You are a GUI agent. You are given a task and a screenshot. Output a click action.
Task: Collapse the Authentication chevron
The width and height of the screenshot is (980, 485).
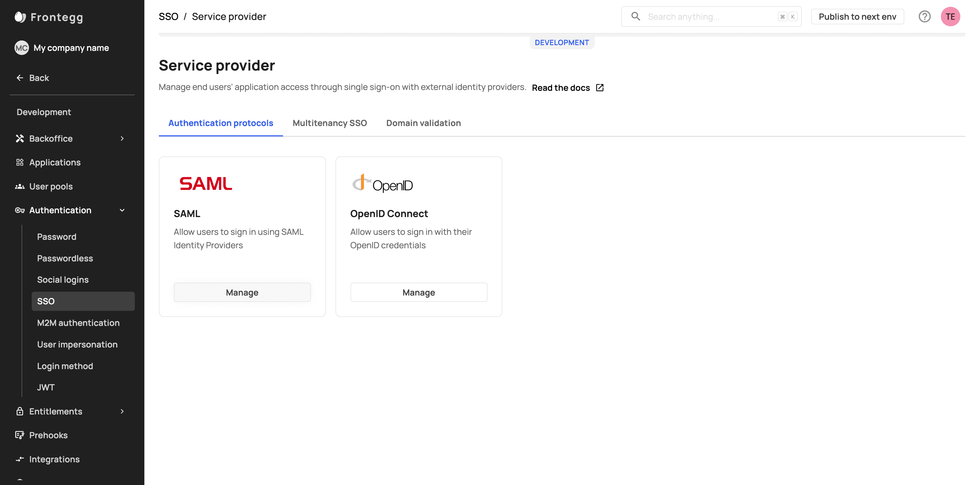point(122,210)
